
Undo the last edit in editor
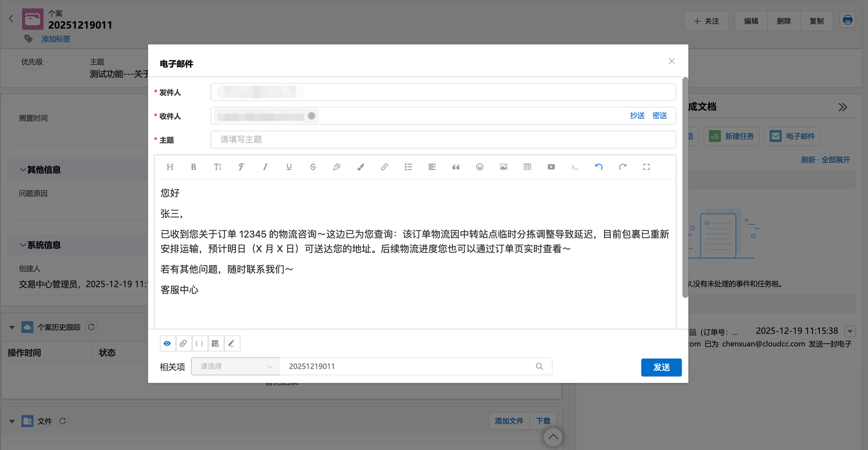[599, 167]
